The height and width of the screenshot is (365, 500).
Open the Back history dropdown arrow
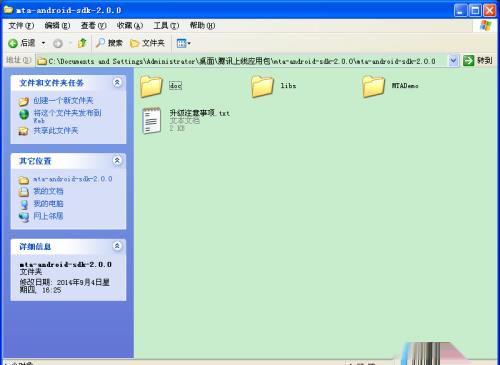click(x=43, y=43)
